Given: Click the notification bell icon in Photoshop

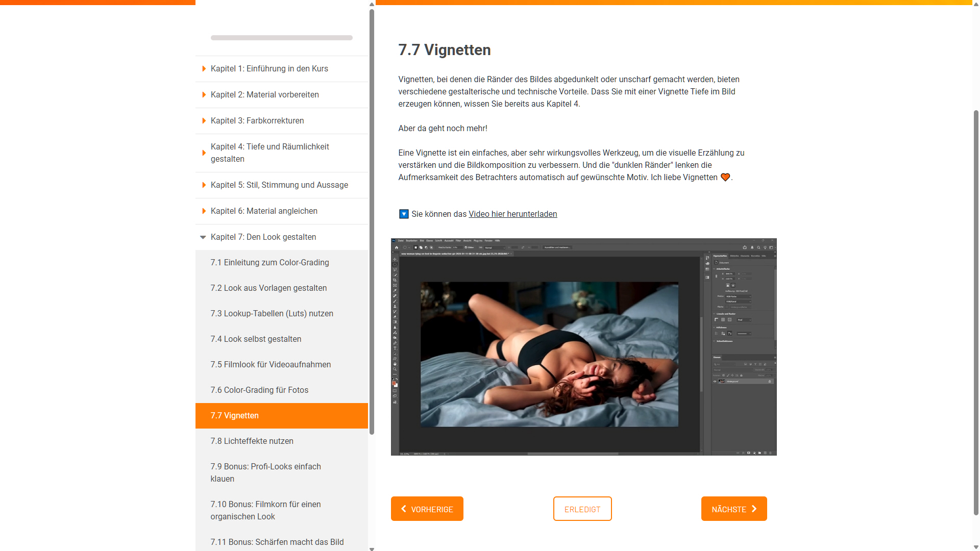Looking at the screenshot, I should 752,247.
